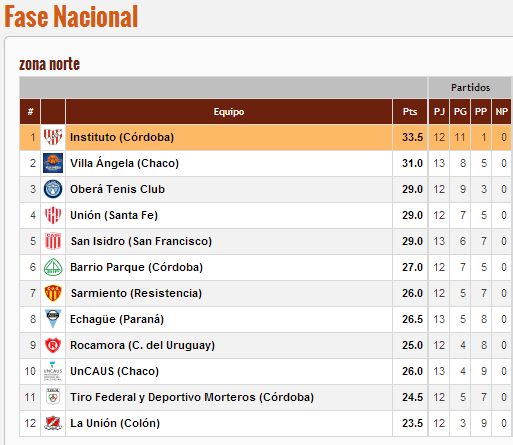Click the Equipo column header

[x=229, y=112]
